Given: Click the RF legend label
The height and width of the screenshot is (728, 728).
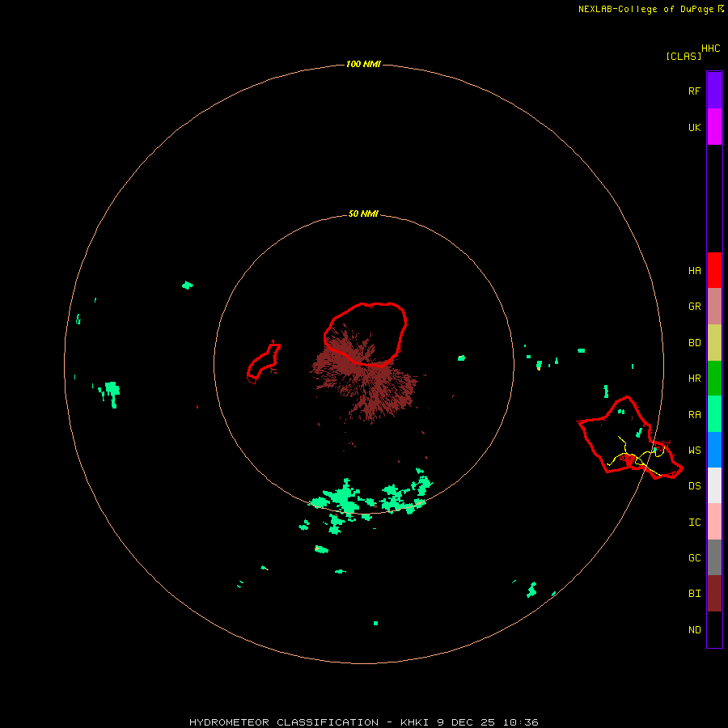Looking at the screenshot, I should [694, 91].
